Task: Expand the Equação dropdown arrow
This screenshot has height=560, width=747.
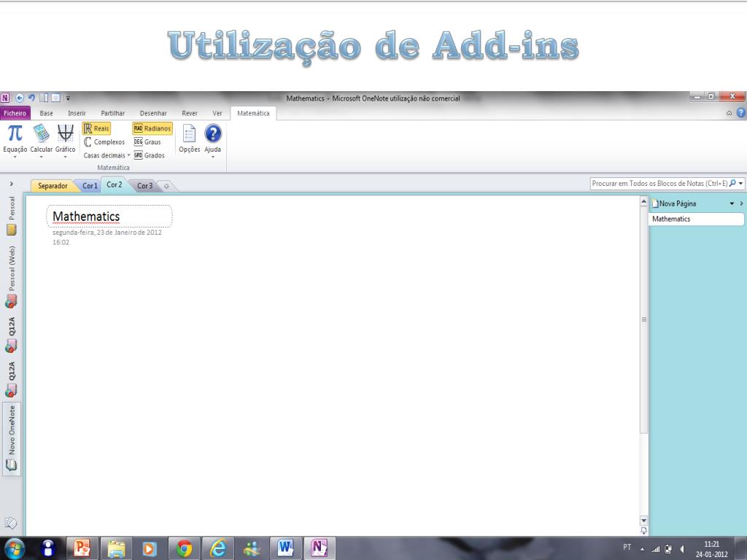Action: pyautogui.click(x=15, y=157)
